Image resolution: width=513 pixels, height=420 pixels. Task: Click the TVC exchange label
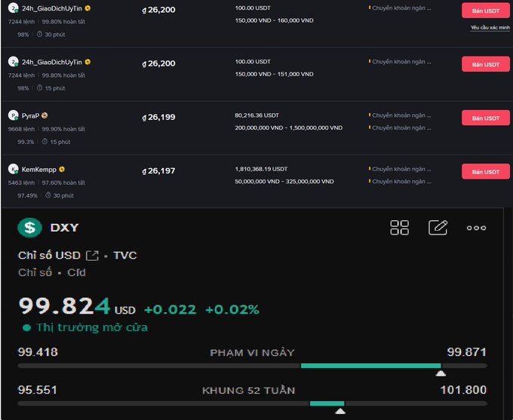[x=125, y=256]
